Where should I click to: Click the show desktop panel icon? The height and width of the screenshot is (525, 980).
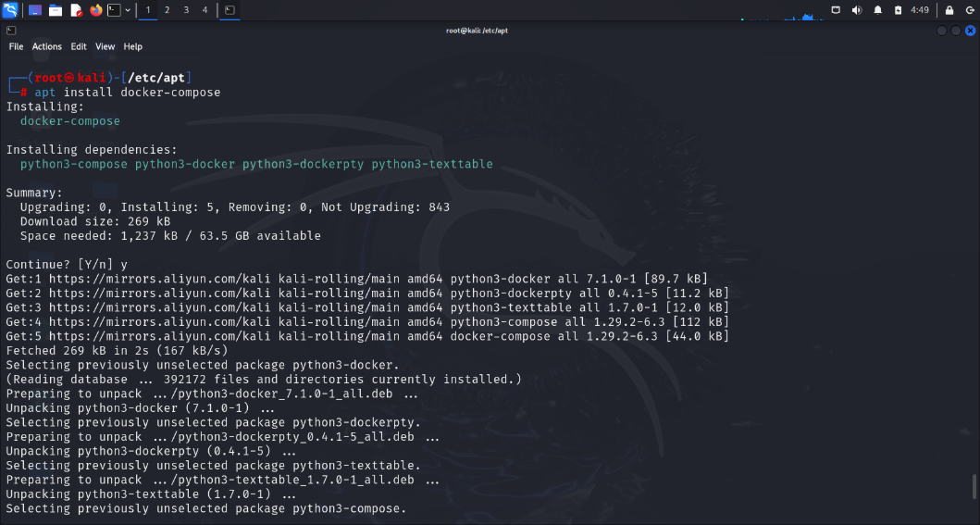click(x=35, y=10)
